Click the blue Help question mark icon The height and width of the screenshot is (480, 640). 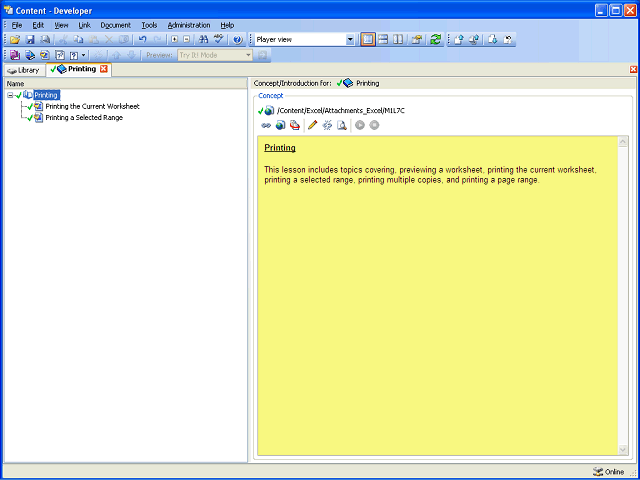coord(238,40)
